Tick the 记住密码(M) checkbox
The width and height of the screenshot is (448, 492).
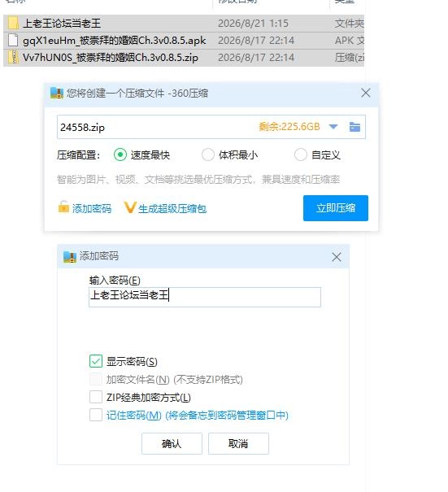(96, 415)
